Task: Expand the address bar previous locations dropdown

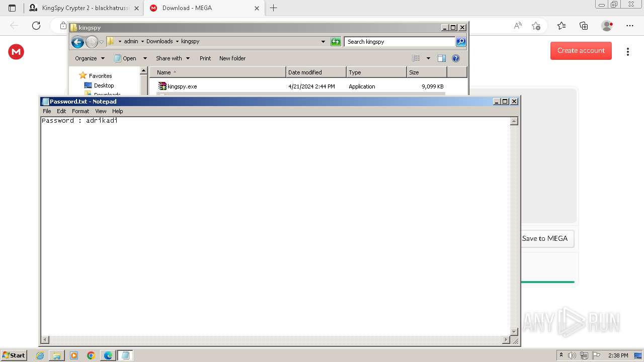Action: point(323,42)
